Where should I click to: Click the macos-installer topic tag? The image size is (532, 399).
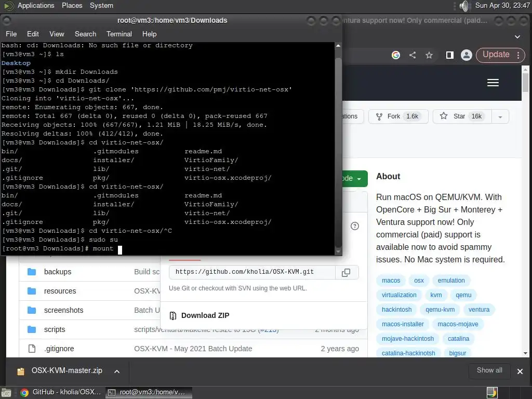[x=403, y=324]
